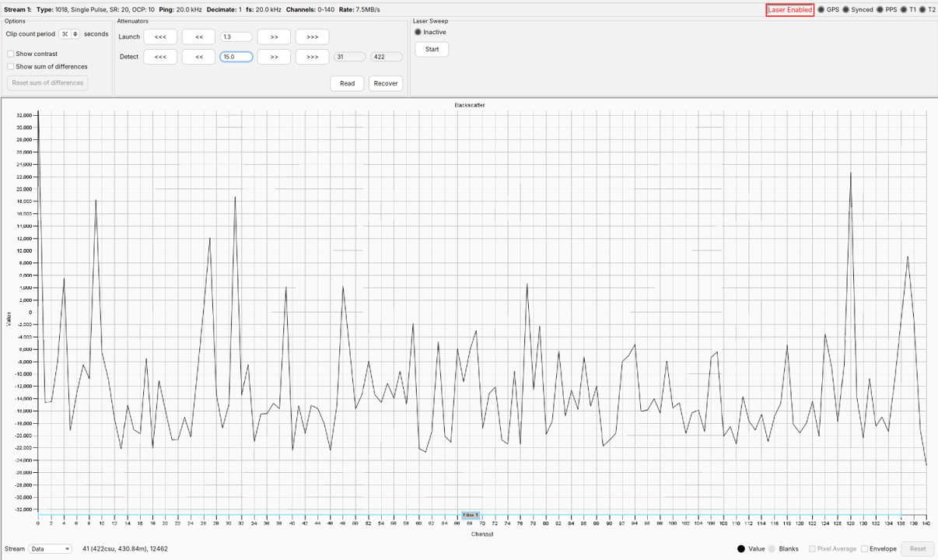Start the Laser Sweep
Viewport: 938px width, 560px height.
click(432, 49)
